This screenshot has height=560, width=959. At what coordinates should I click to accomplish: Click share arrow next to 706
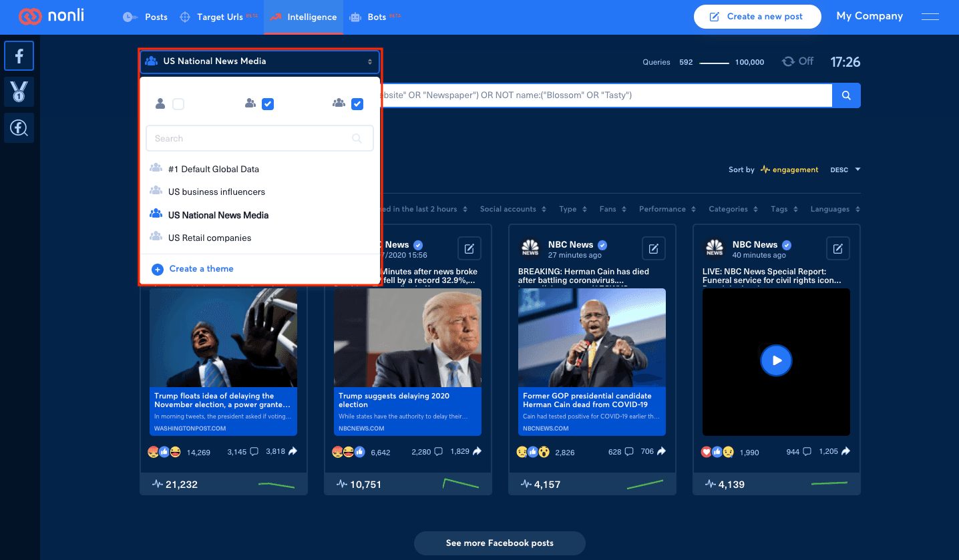pyautogui.click(x=661, y=451)
